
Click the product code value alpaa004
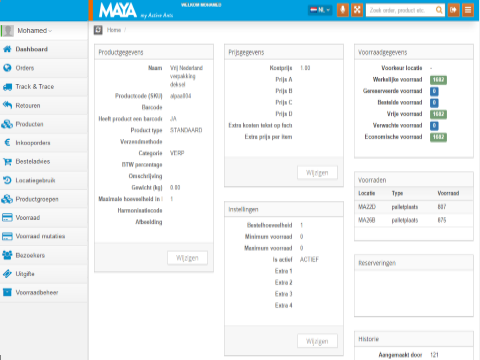pos(181,96)
